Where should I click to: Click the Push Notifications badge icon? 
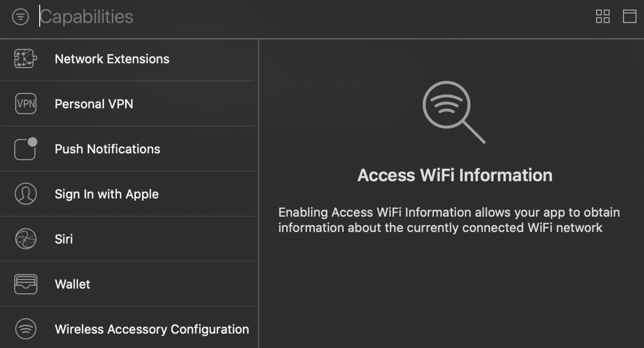25,149
